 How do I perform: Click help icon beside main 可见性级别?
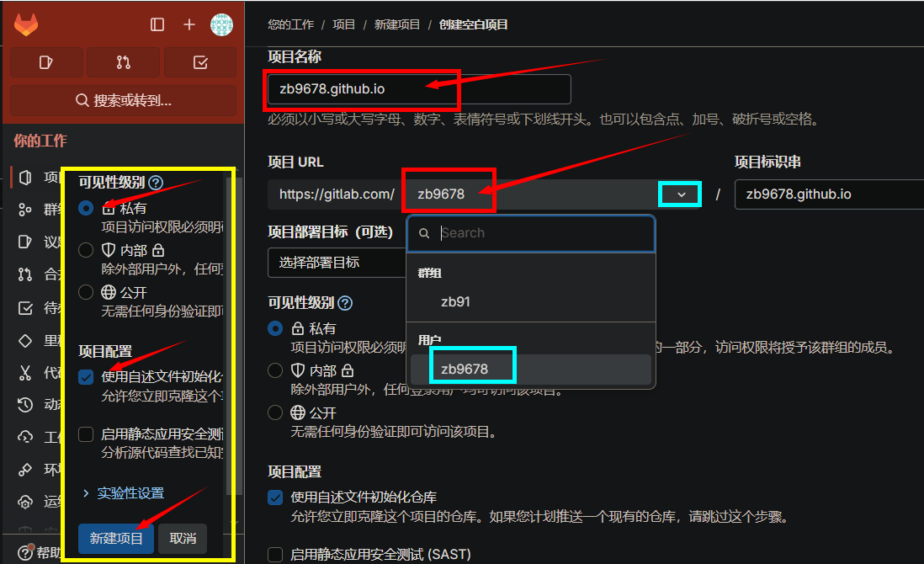[345, 304]
